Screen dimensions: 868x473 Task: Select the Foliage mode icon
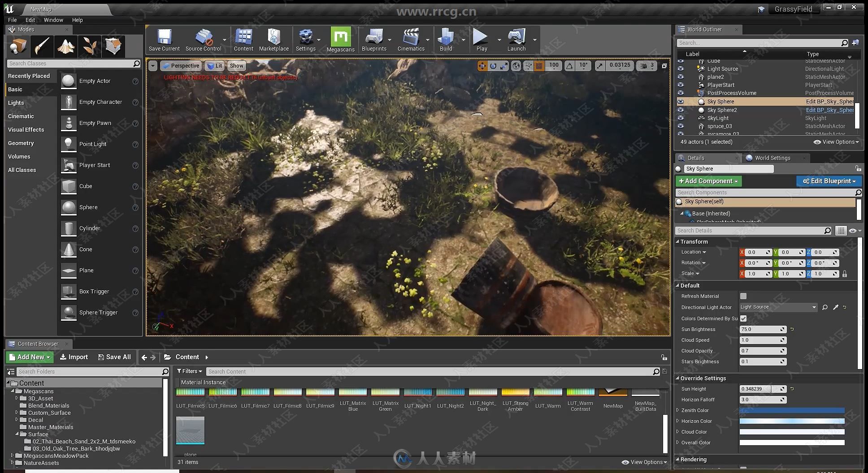pyautogui.click(x=90, y=46)
